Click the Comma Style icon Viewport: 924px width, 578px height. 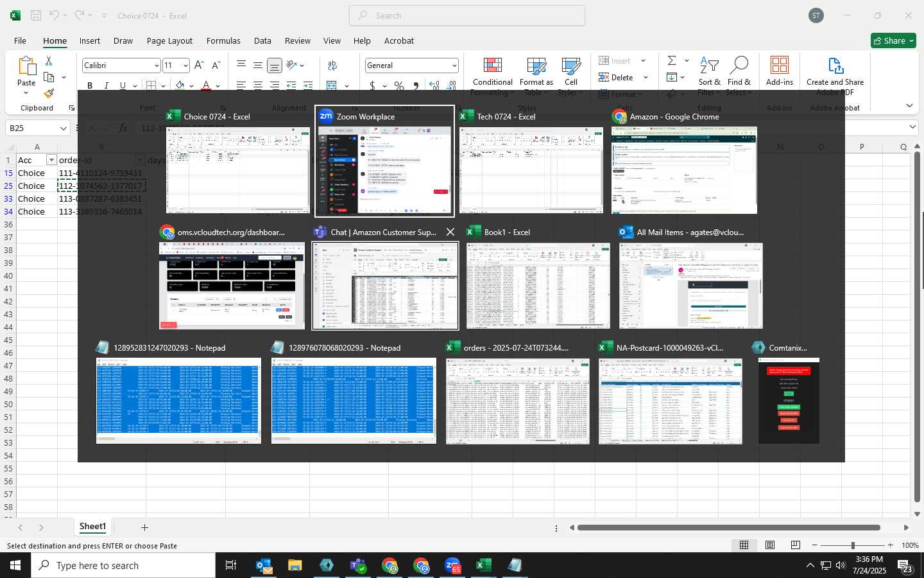click(416, 85)
